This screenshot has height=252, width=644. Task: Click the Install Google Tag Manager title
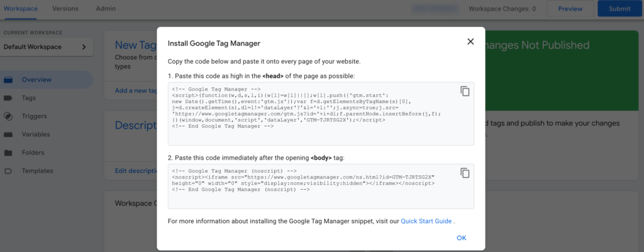pos(214,43)
